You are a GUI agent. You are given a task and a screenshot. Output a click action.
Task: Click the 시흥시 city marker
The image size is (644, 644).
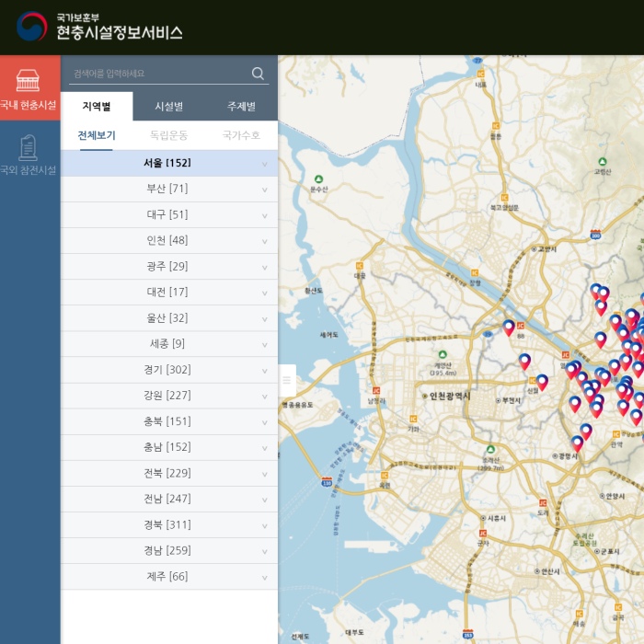coord(483,518)
